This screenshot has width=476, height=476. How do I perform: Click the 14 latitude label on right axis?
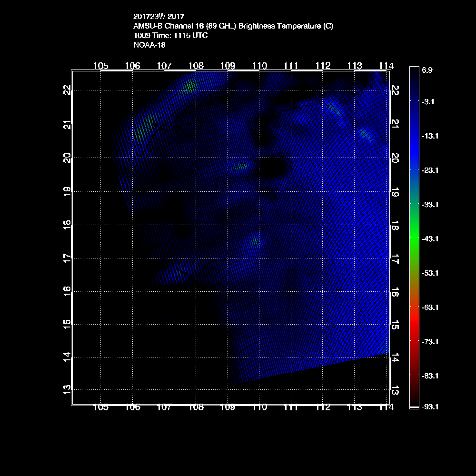point(394,357)
